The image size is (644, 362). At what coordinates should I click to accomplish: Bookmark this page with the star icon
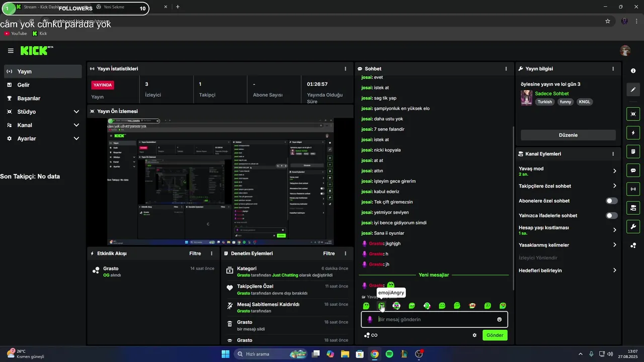[608, 21]
